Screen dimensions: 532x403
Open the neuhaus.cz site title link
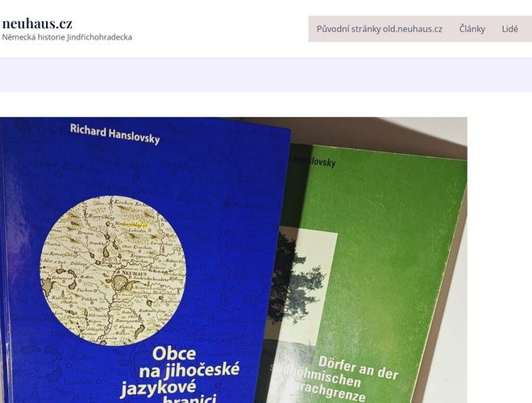pos(37,23)
